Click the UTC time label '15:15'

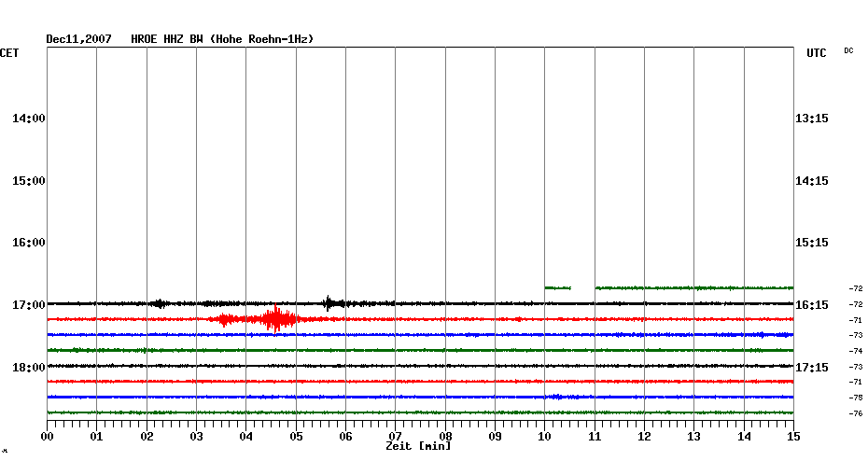[812, 243]
